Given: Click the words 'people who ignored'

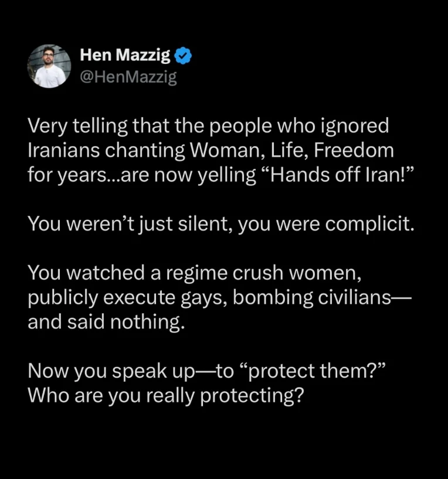Looking at the screenshot, I should click(x=299, y=126).
